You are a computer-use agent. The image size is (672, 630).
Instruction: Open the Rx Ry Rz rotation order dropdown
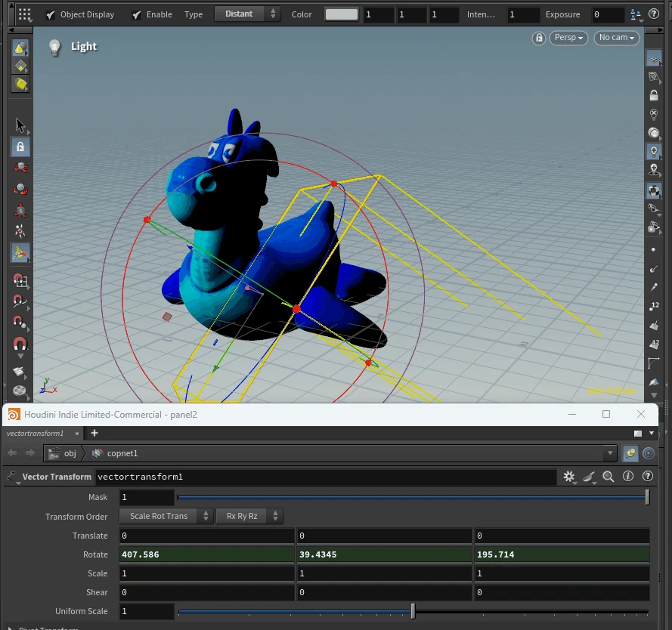point(249,516)
